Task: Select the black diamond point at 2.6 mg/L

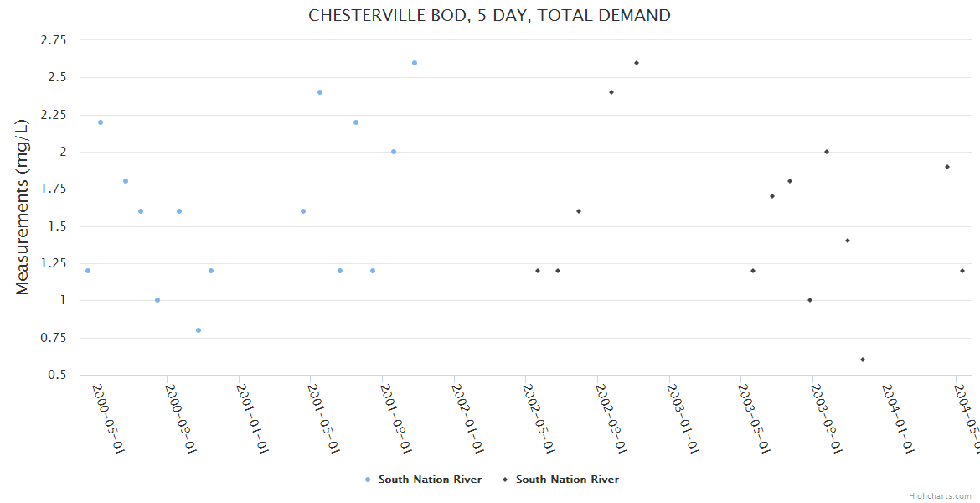Action: pos(637,63)
